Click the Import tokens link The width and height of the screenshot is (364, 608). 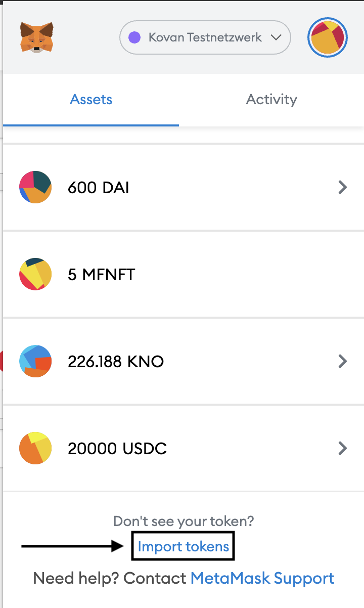click(x=183, y=546)
